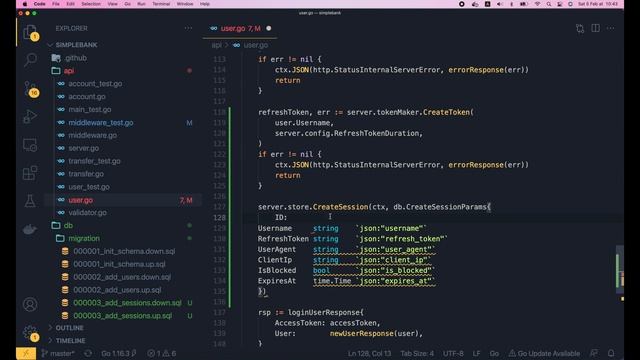Image resolution: width=640 pixels, height=360 pixels.
Task: Click the LF end-of-line indicator
Action: pos(476,353)
